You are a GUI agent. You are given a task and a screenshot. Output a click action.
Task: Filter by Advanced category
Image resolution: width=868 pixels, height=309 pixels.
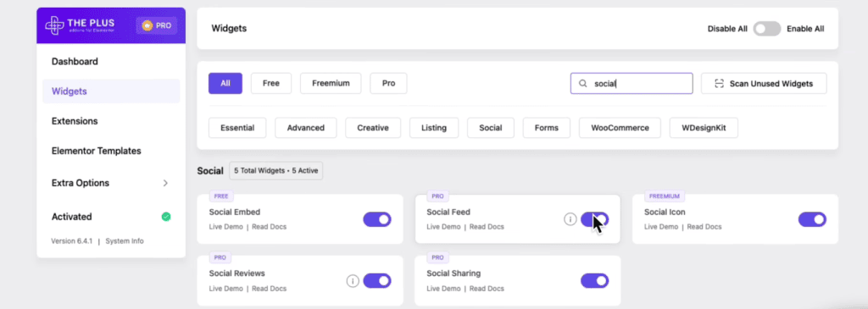(x=305, y=128)
